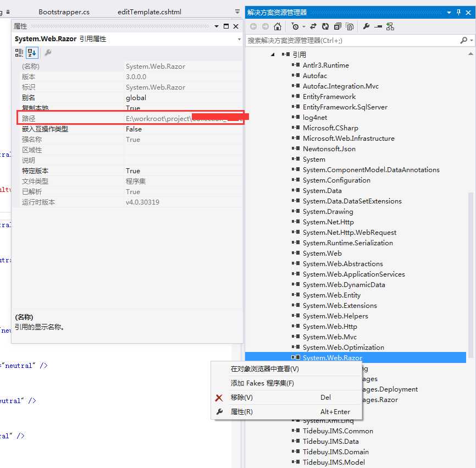The width and height of the screenshot is (476, 468).
Task: Open the System.Web.Razor object selector dropdown
Action: click(239, 39)
